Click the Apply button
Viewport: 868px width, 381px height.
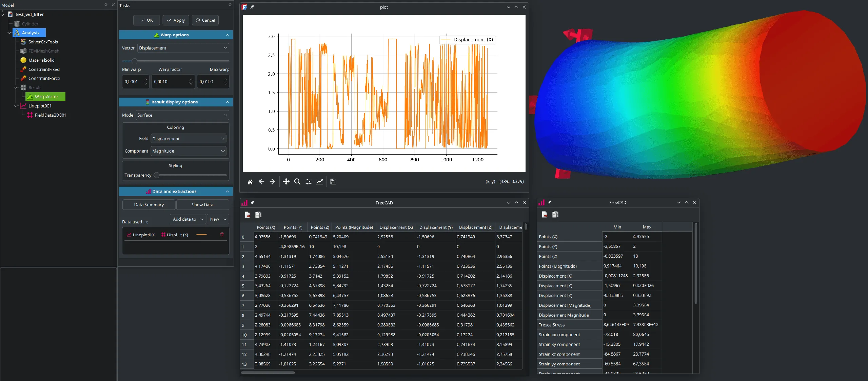tap(176, 20)
